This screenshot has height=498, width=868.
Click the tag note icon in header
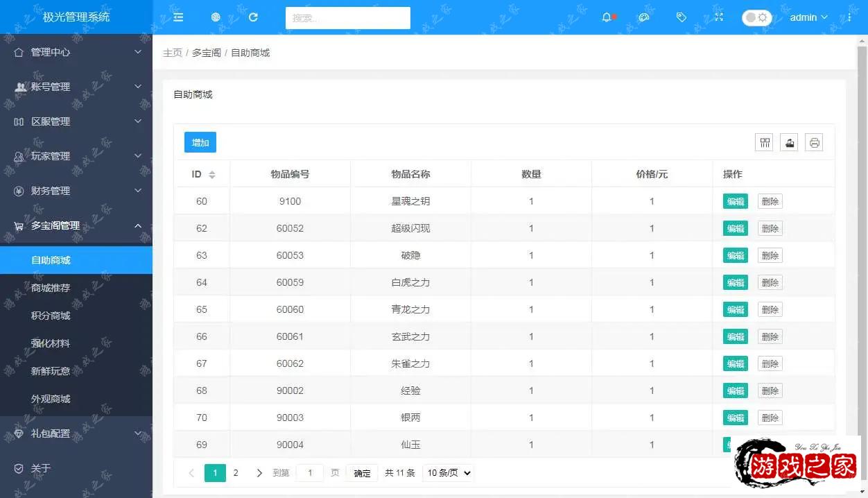click(x=682, y=17)
